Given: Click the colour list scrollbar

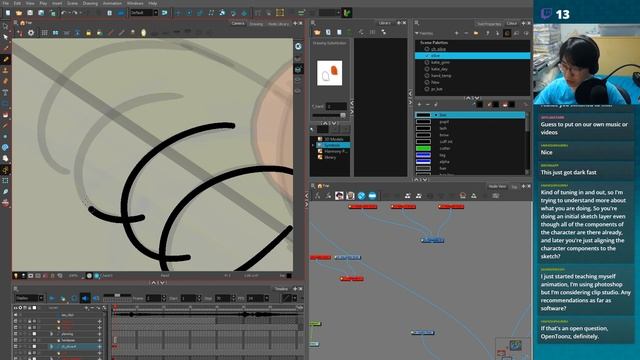Looking at the screenshot, I should point(528,143).
